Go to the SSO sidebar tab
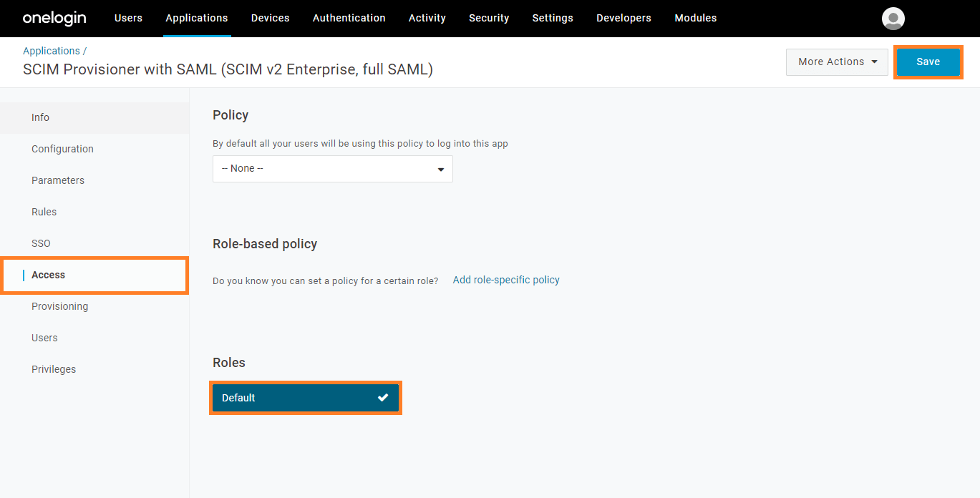980x498 pixels. tap(94, 243)
